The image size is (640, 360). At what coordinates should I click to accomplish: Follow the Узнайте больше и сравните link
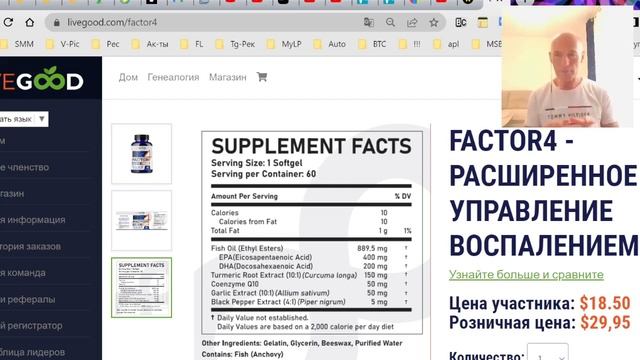(526, 275)
